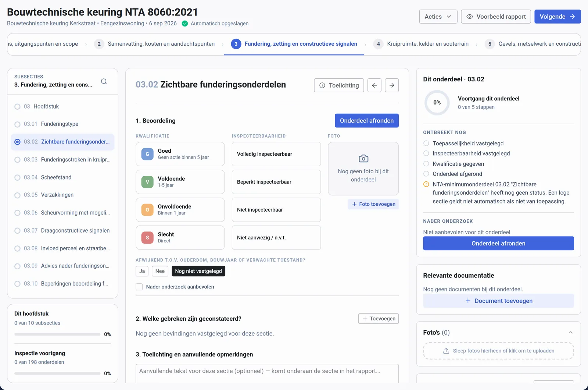The height and width of the screenshot is (390, 588).
Task: Click the green V badge for Voldoende
Action: click(147, 182)
